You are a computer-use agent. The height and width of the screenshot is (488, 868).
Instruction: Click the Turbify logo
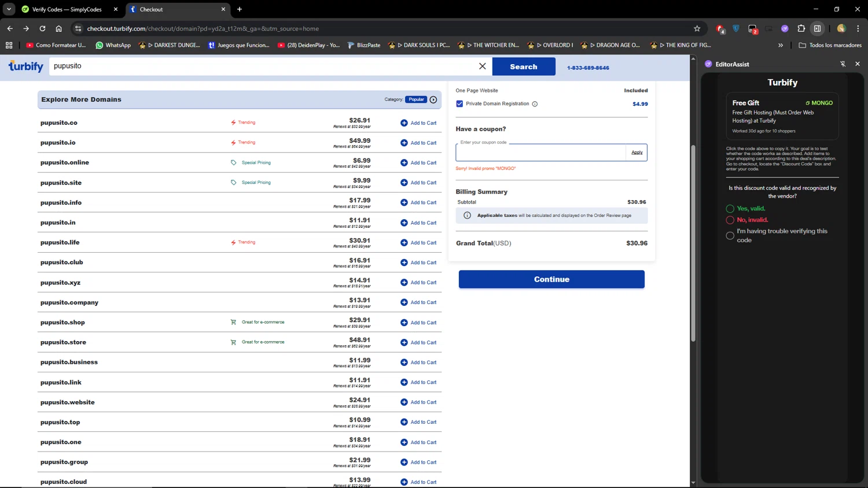coord(26,66)
